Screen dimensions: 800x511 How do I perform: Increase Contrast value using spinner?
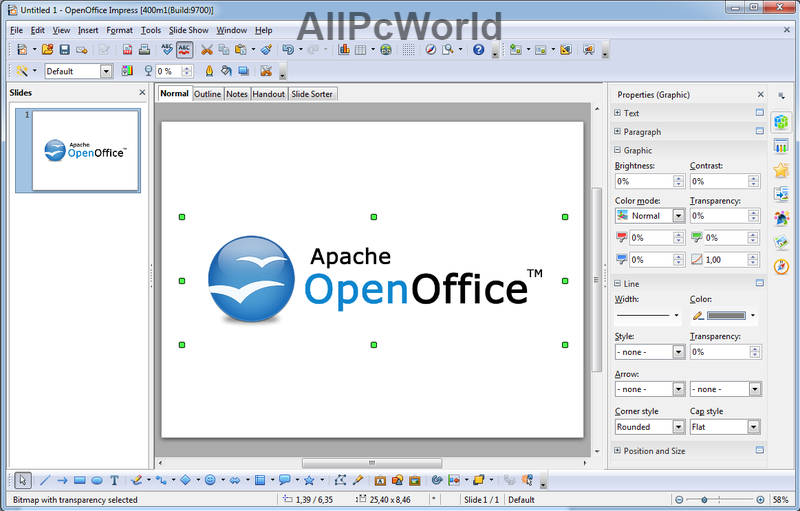pos(754,178)
